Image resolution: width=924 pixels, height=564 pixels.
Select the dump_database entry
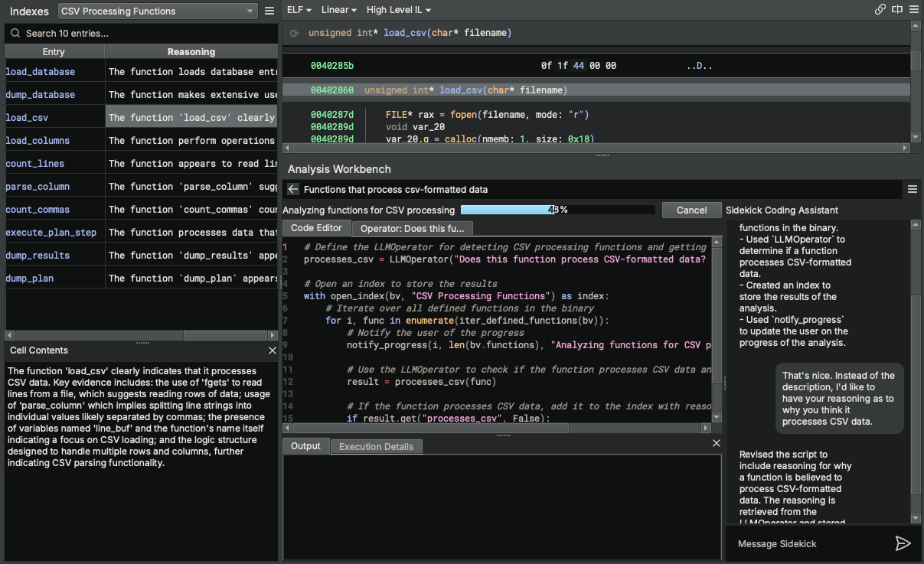(x=54, y=94)
